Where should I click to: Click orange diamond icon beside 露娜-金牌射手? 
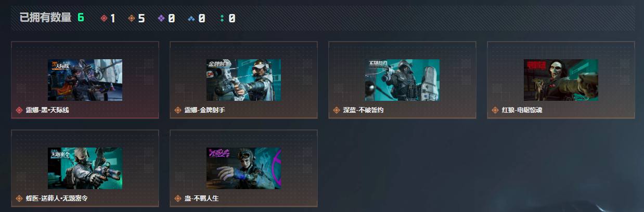(178, 110)
